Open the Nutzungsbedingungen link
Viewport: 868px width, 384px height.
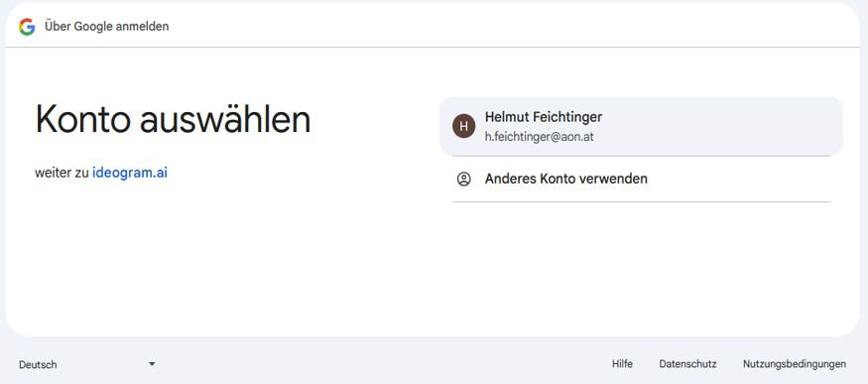pyautogui.click(x=795, y=364)
